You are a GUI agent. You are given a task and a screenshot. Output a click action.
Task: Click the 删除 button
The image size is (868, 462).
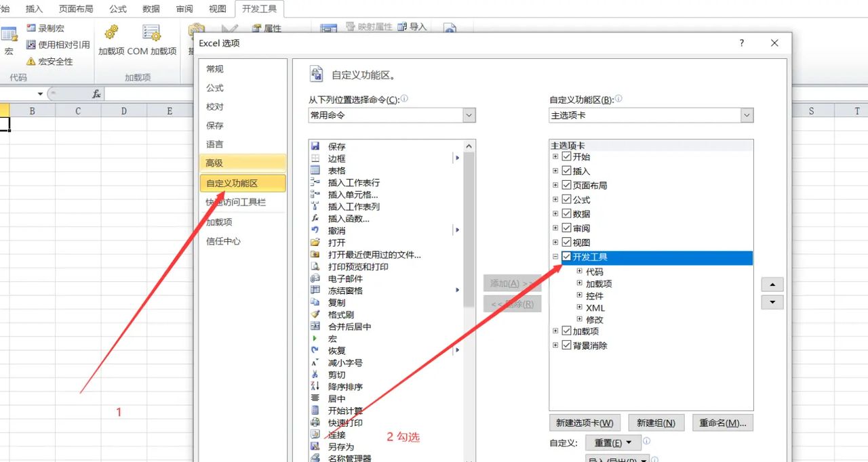pyautogui.click(x=513, y=304)
